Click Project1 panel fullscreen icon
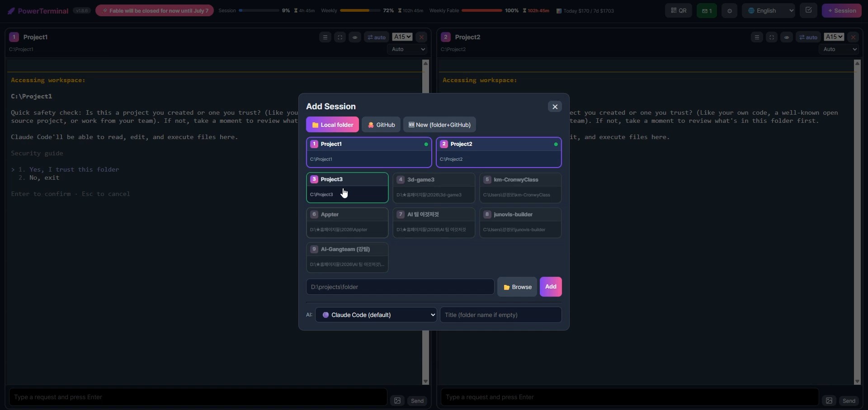Screen dimensions: 868x410 (x=340, y=37)
